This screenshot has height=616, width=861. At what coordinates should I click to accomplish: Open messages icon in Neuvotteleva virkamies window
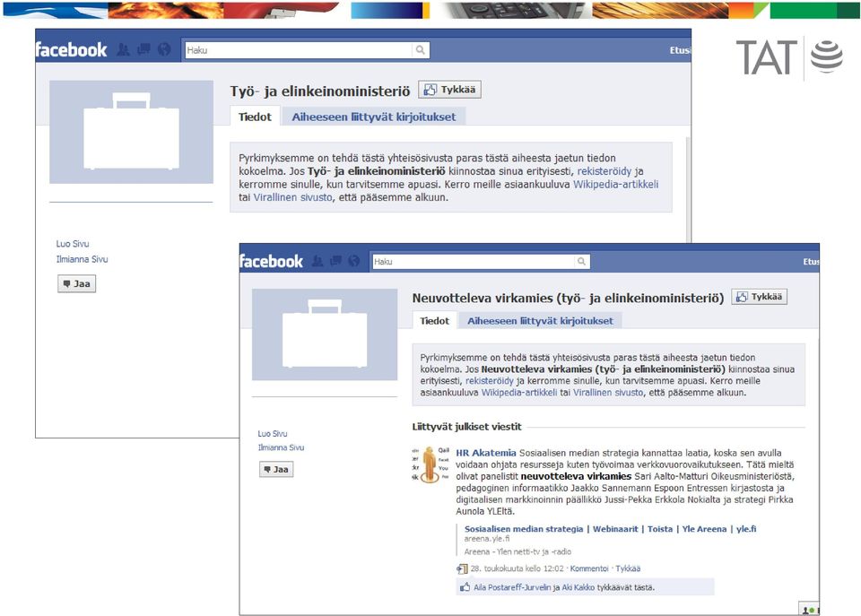tap(336, 261)
